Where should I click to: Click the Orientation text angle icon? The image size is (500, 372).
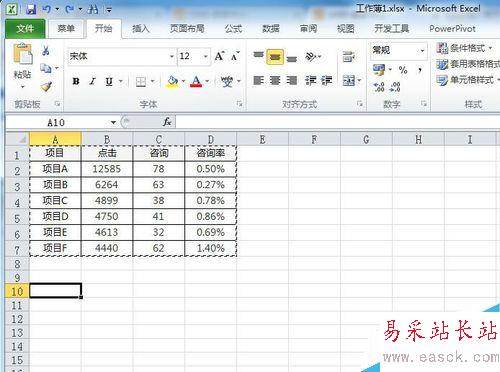[x=311, y=57]
